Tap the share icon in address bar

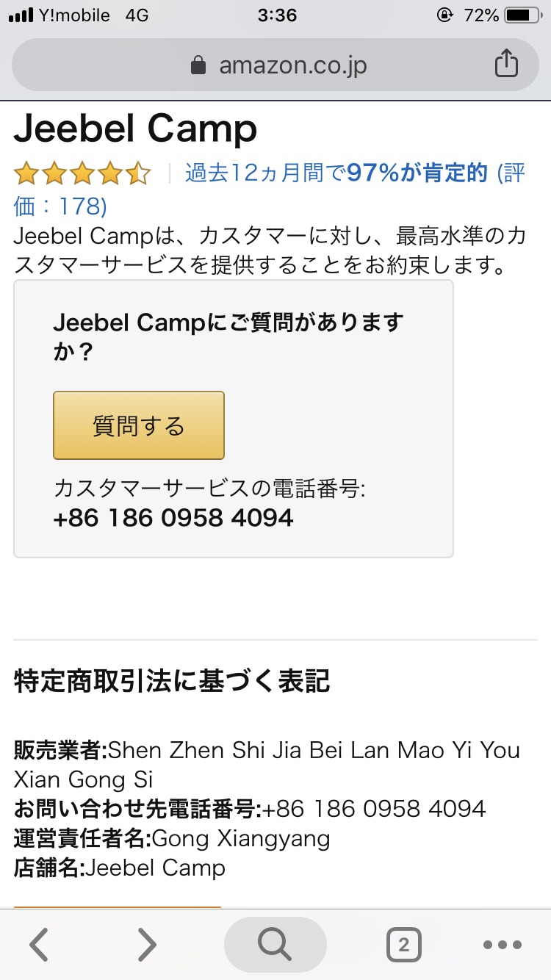pyautogui.click(x=505, y=65)
